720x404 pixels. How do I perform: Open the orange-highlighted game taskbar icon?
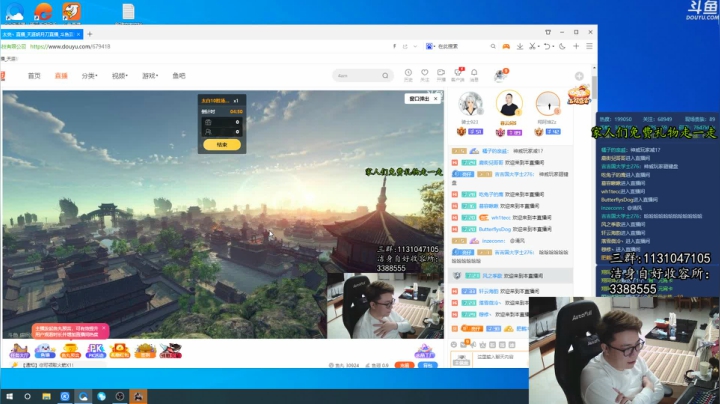[138, 396]
